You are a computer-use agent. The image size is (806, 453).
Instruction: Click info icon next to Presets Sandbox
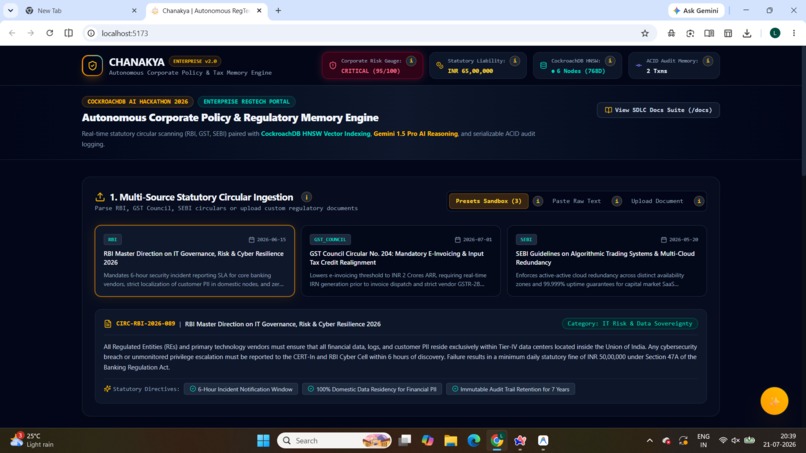(538, 201)
